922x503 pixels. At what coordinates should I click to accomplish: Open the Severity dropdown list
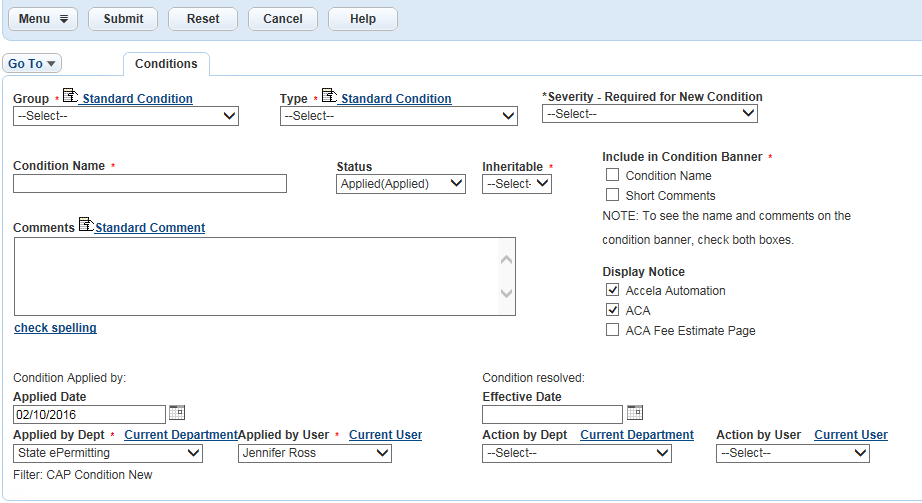click(x=649, y=114)
